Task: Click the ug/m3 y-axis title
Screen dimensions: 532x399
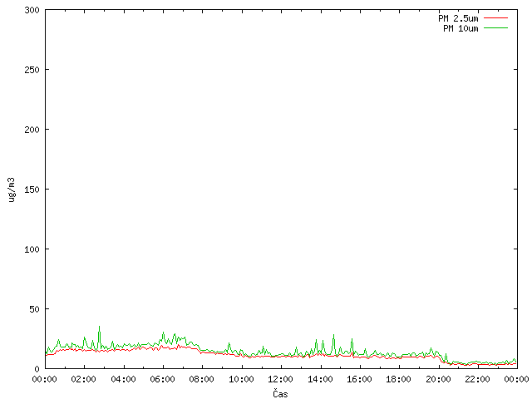Action: click(x=12, y=190)
